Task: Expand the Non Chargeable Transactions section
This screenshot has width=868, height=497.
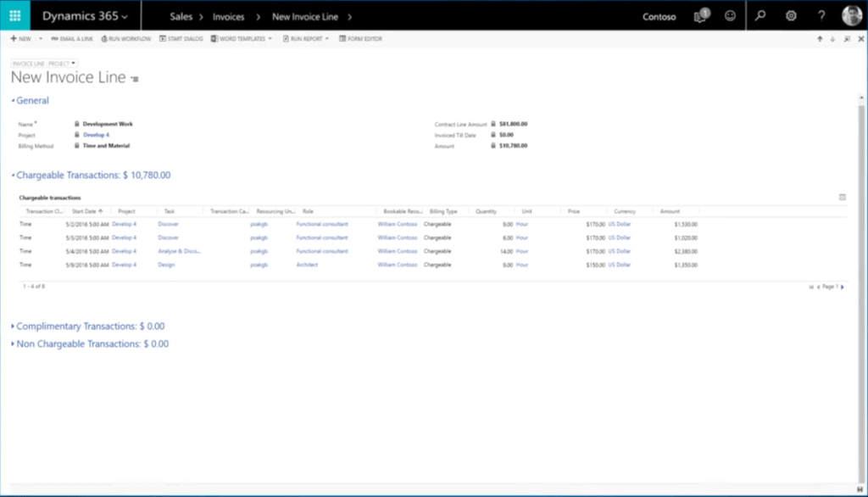Action: [x=92, y=344]
